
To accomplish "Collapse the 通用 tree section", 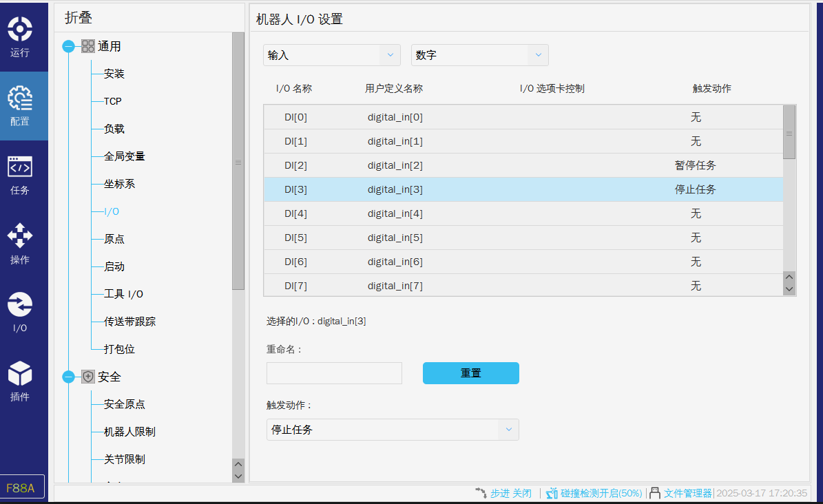I will [68, 46].
